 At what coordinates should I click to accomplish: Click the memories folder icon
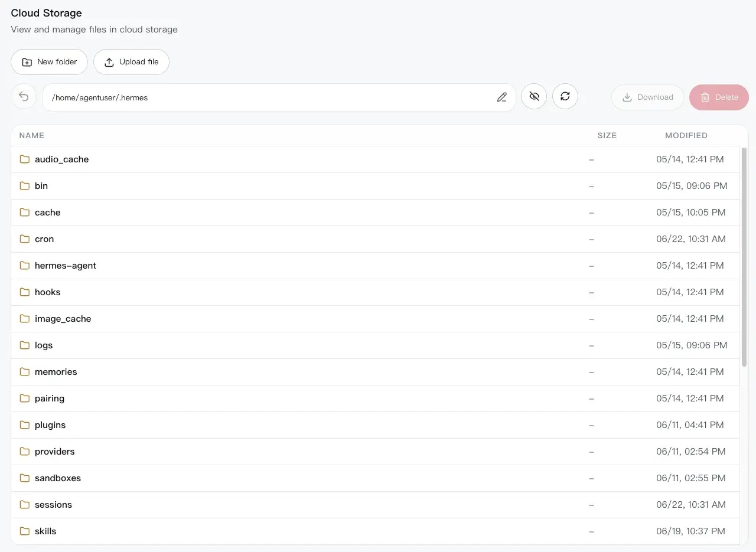click(x=25, y=372)
